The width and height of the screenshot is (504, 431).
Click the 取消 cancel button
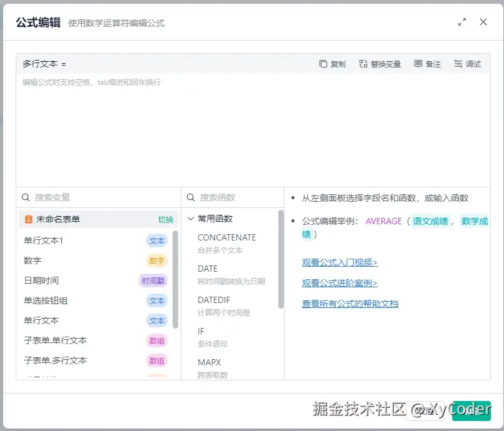(425, 411)
